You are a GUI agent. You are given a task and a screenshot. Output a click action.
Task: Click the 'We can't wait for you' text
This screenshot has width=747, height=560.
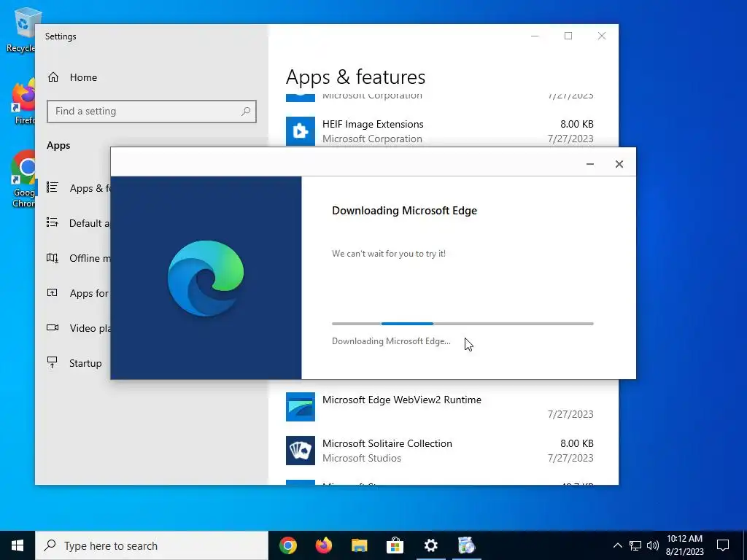click(389, 254)
